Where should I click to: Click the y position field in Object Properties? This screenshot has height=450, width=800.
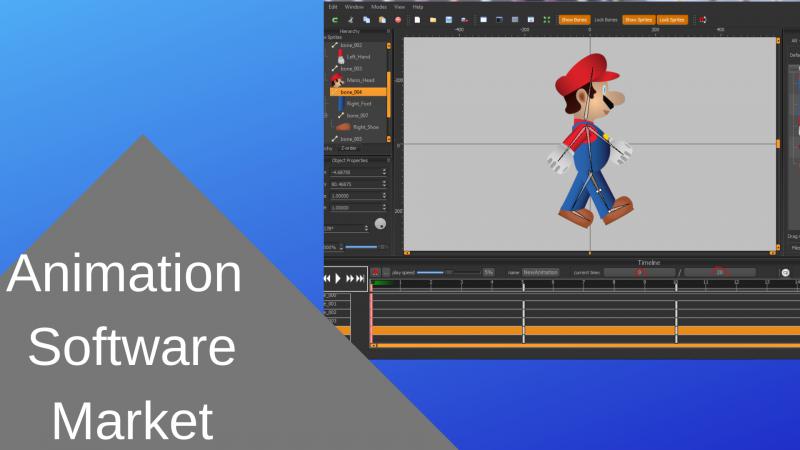[355, 184]
